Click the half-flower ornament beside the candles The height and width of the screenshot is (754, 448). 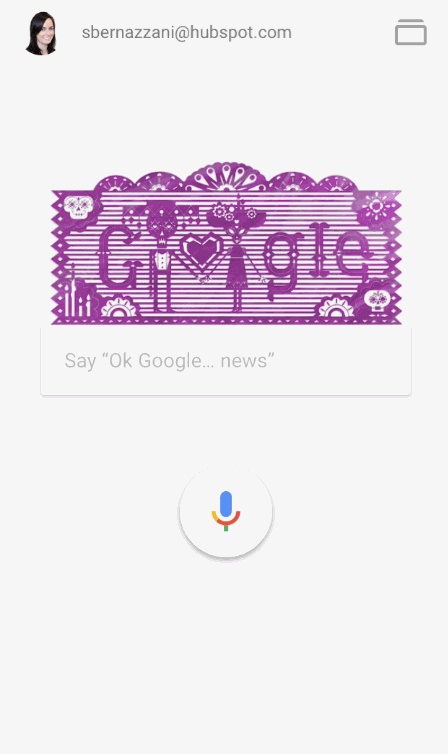tap(119, 308)
